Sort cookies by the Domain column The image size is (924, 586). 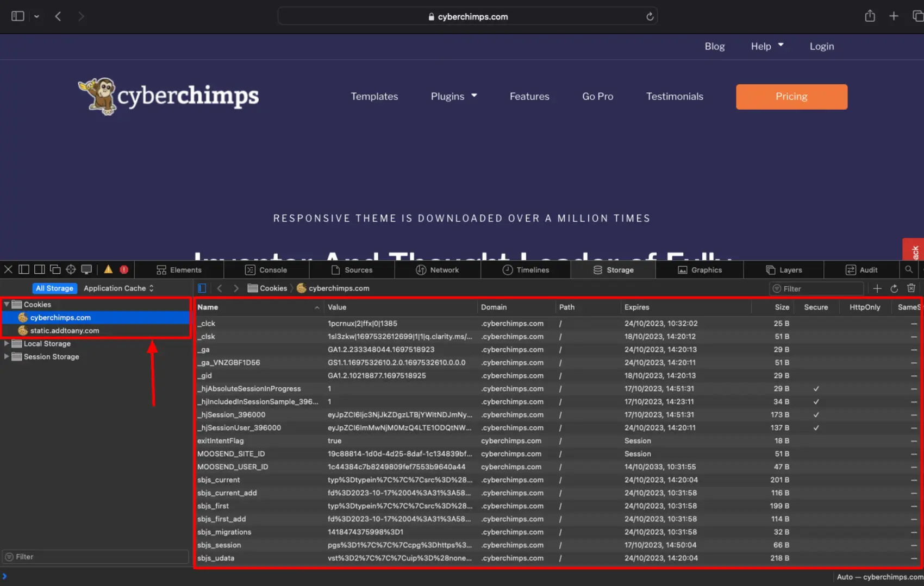tap(516, 307)
